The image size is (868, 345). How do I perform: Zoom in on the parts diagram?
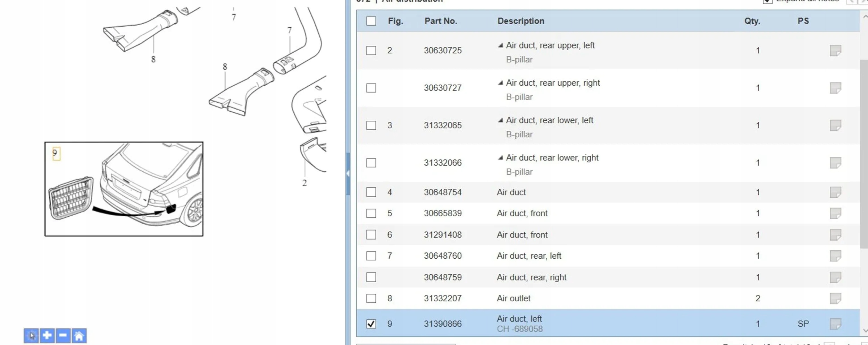coord(47,336)
